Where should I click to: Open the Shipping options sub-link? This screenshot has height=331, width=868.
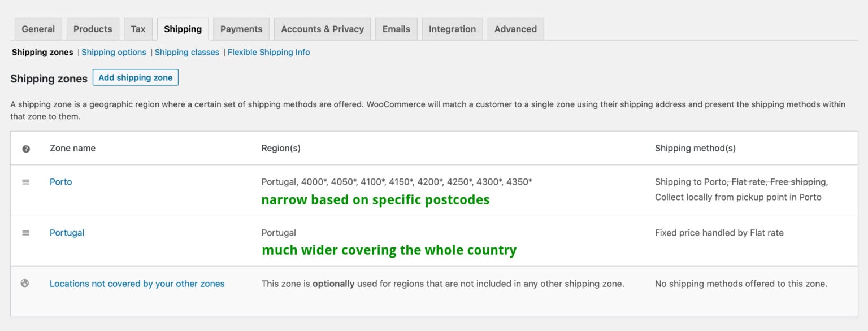pyautogui.click(x=114, y=53)
